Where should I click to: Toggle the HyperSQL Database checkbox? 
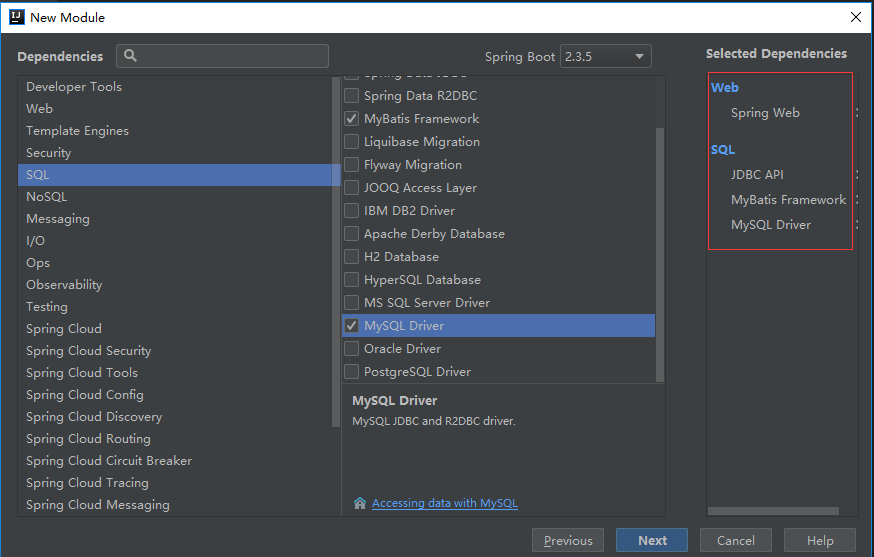click(351, 279)
